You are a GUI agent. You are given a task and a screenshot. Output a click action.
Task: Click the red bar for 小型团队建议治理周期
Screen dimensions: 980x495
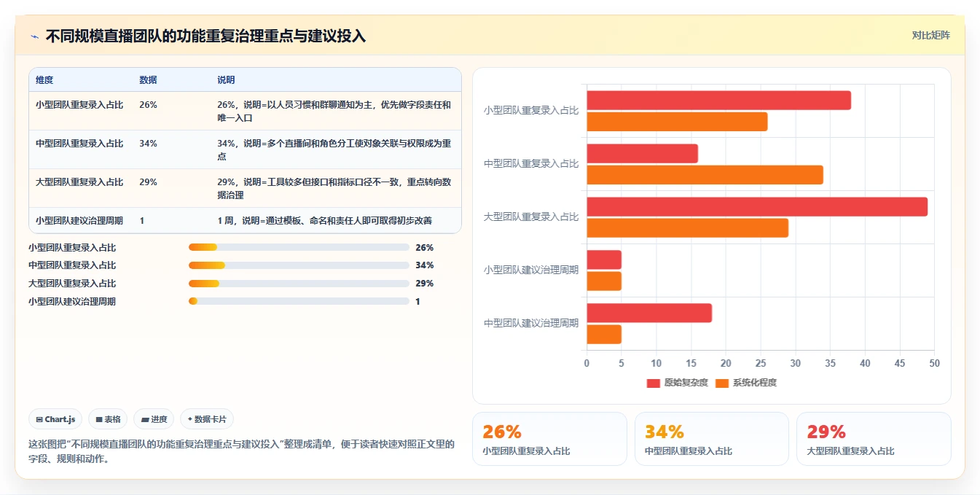[604, 260]
